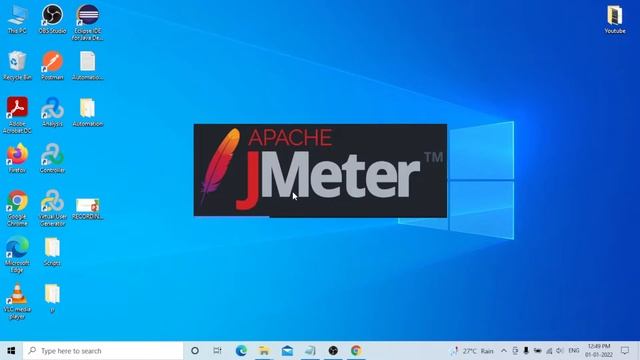Screen dimensions: 640x360
Task: Open Eclipse IDE for Java desktop shortcut
Action: (87, 22)
